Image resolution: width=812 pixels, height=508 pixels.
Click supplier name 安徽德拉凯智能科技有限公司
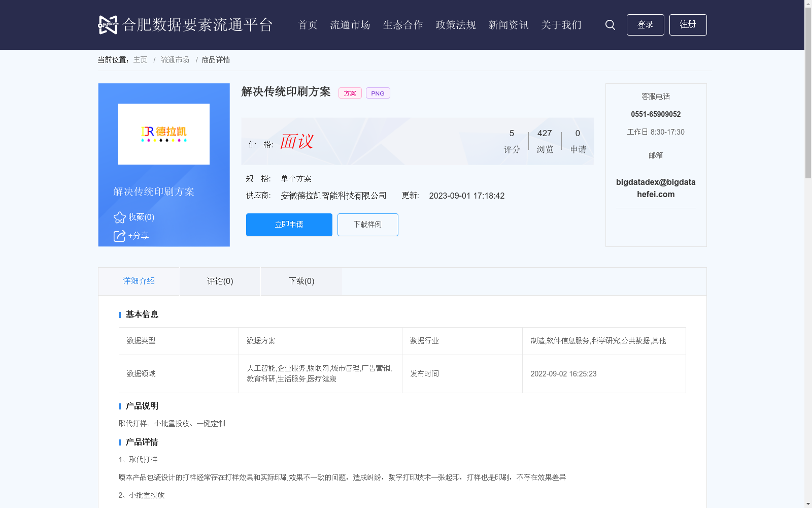333,196
